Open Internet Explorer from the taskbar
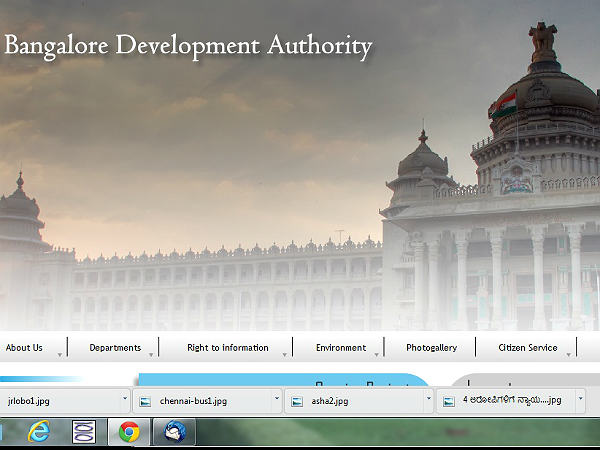Screen dimensions: 600x450 40,432
